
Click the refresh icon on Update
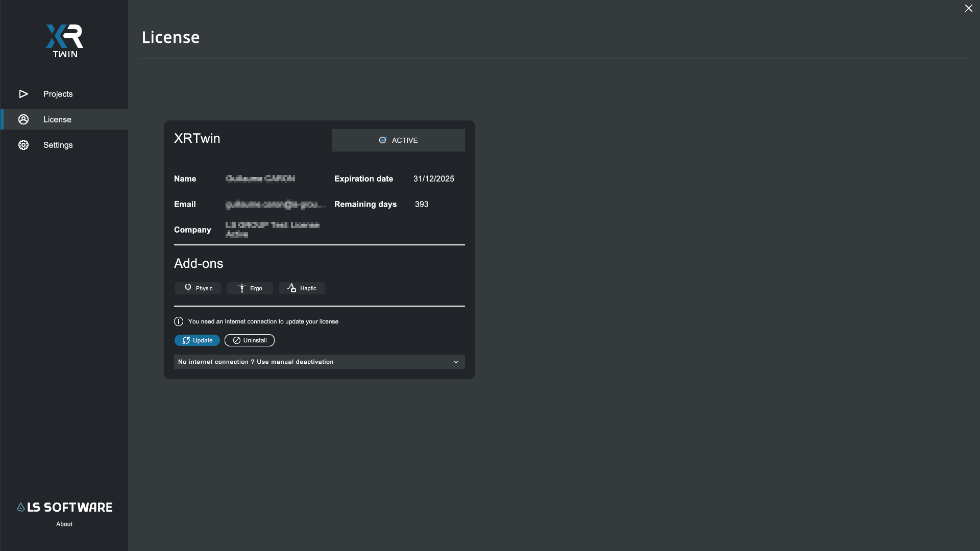[x=186, y=340]
